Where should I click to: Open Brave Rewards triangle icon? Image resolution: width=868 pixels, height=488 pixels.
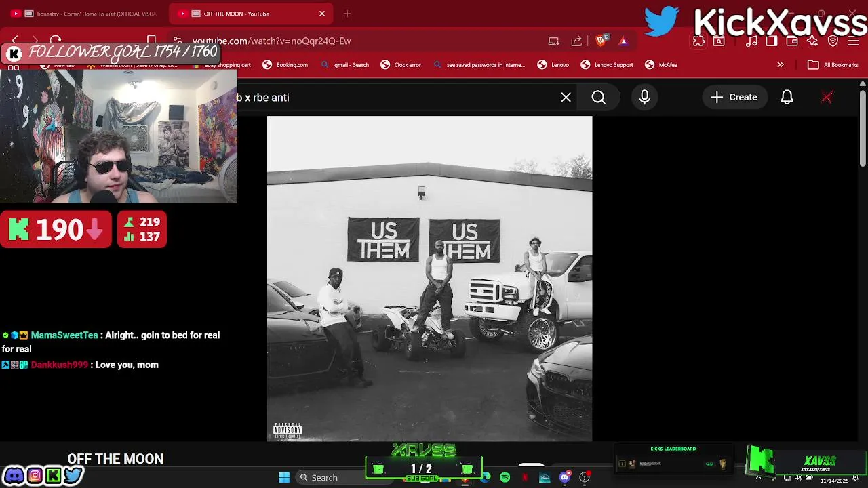(x=623, y=41)
